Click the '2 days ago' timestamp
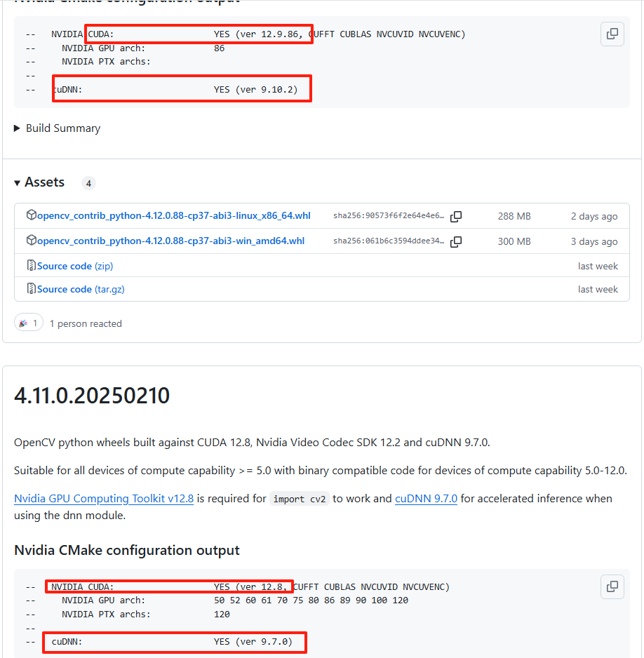This screenshot has height=658, width=644. tap(594, 217)
